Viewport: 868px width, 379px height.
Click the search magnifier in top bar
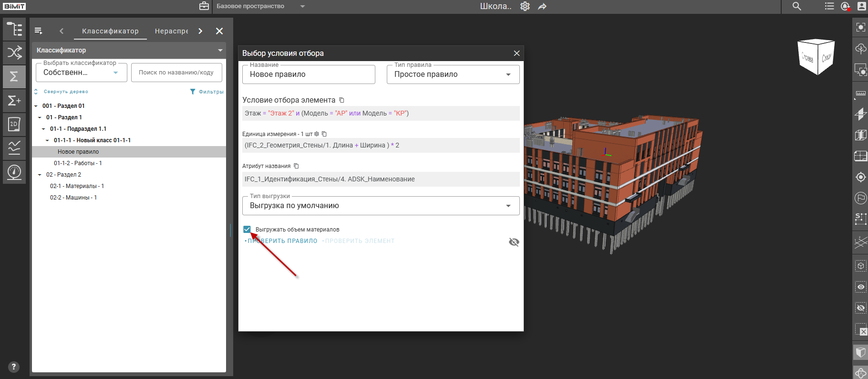pos(796,6)
